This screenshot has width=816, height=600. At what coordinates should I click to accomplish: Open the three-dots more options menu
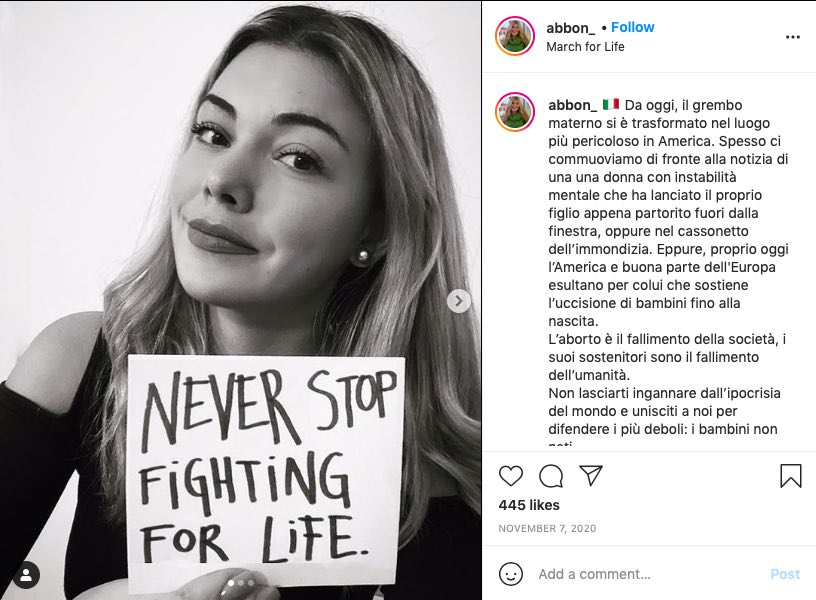pos(793,37)
